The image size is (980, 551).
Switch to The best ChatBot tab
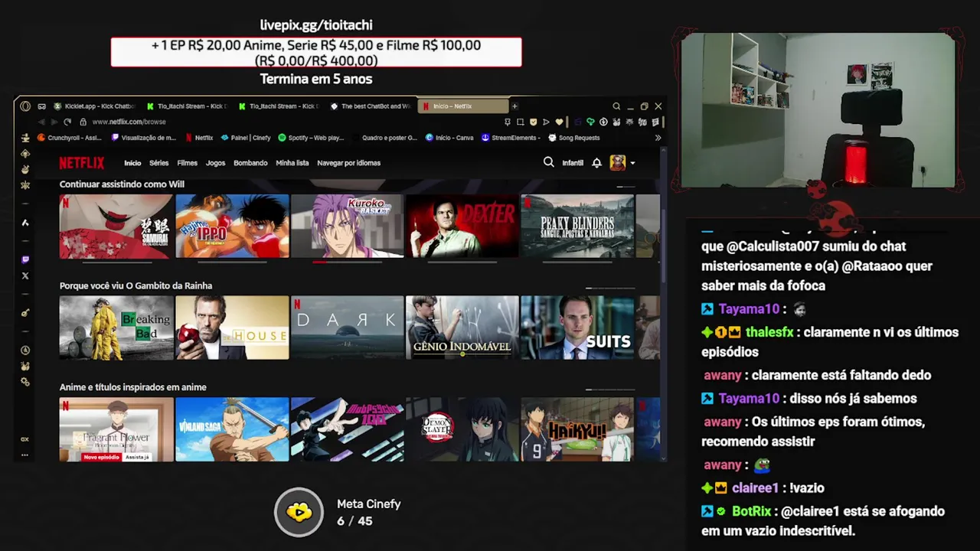click(371, 106)
